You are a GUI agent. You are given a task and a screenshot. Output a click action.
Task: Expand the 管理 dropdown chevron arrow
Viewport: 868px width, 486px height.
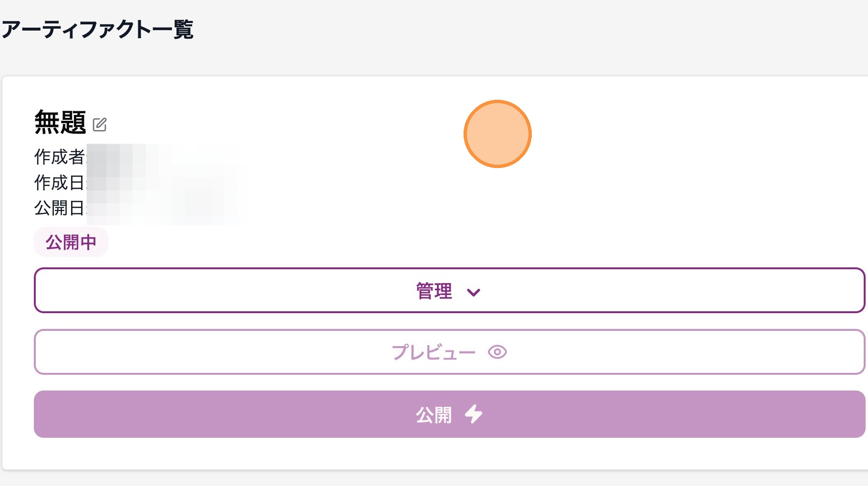click(x=473, y=292)
